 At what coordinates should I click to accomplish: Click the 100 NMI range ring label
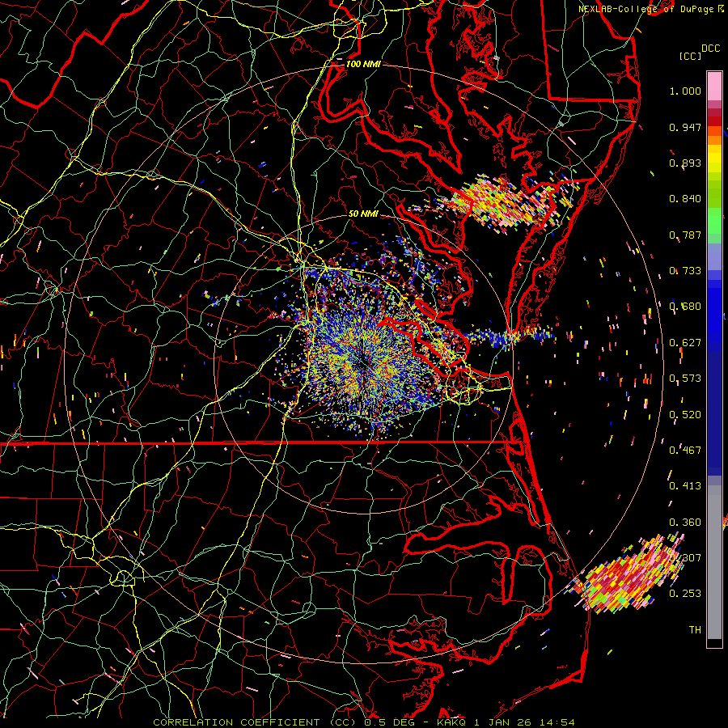tap(363, 64)
